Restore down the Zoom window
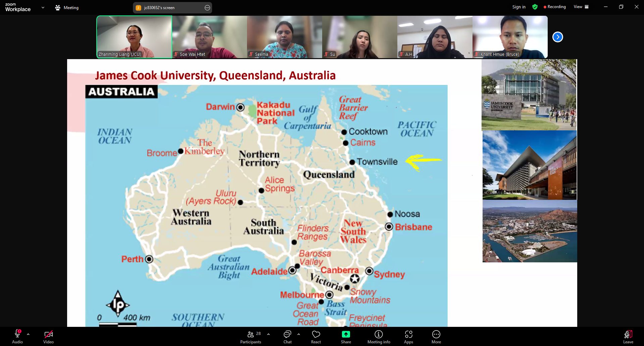 [x=621, y=7]
